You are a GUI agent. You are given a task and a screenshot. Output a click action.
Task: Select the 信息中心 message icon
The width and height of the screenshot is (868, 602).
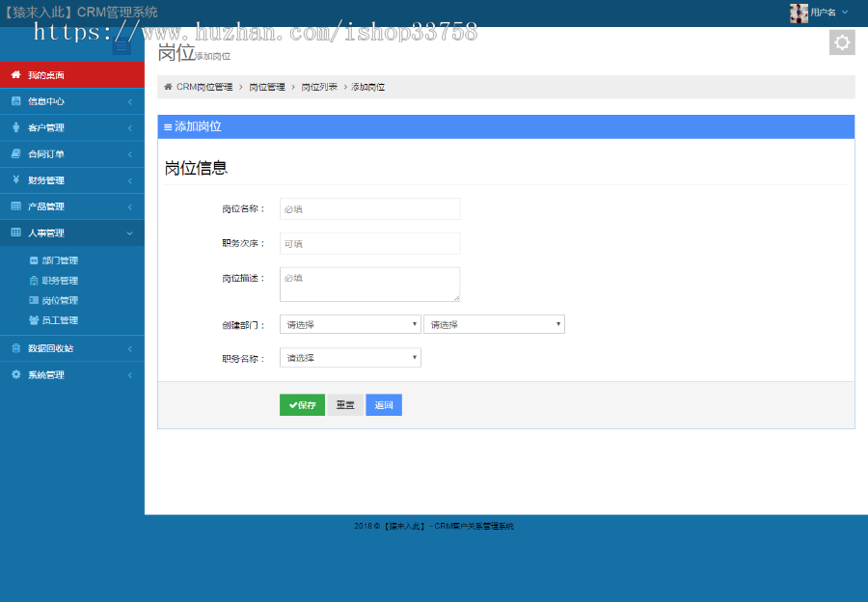tap(15, 100)
